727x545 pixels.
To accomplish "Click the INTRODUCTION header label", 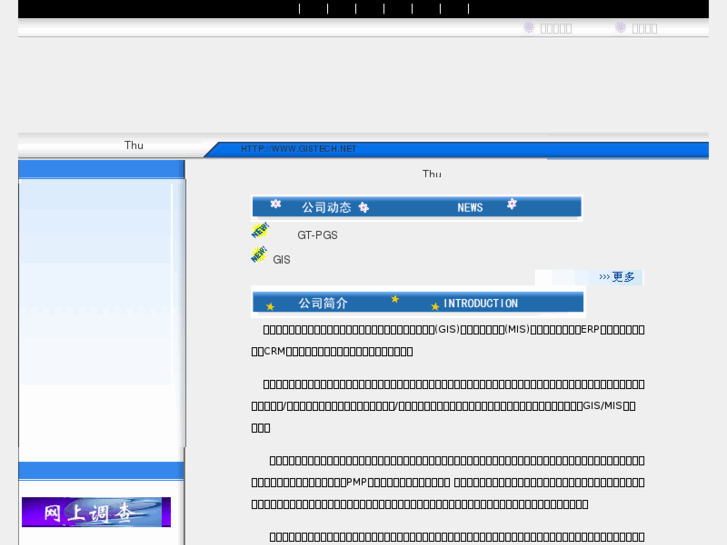I will coord(480,303).
